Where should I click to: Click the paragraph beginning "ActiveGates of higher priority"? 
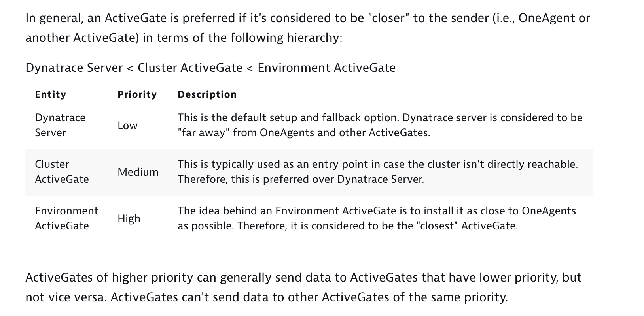[303, 287]
